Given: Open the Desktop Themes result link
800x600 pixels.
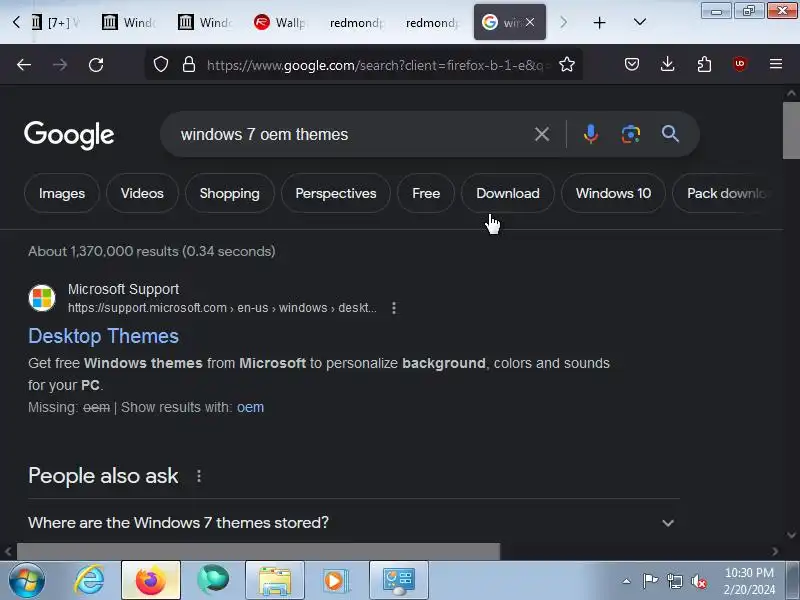Looking at the screenshot, I should pyautogui.click(x=104, y=336).
